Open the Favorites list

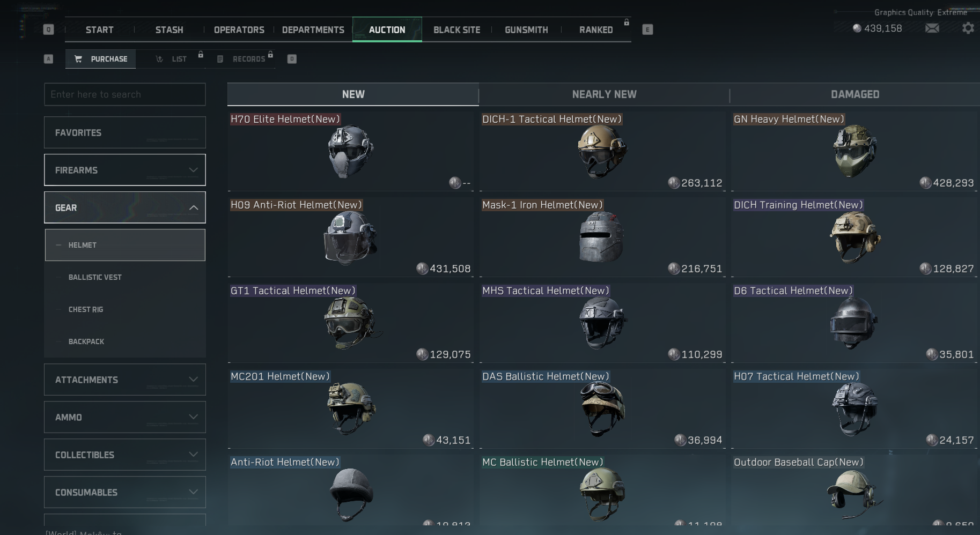(x=124, y=132)
